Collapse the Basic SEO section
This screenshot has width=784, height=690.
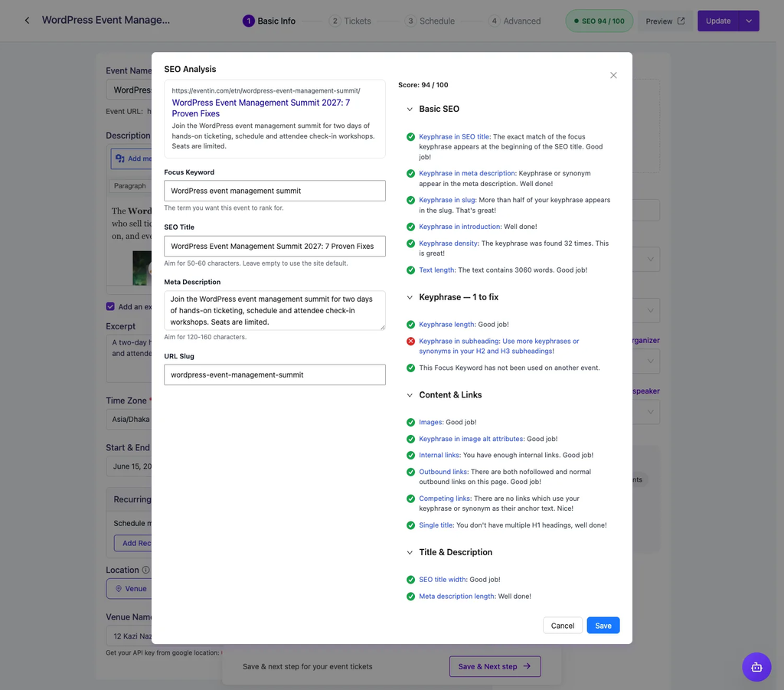click(x=410, y=109)
